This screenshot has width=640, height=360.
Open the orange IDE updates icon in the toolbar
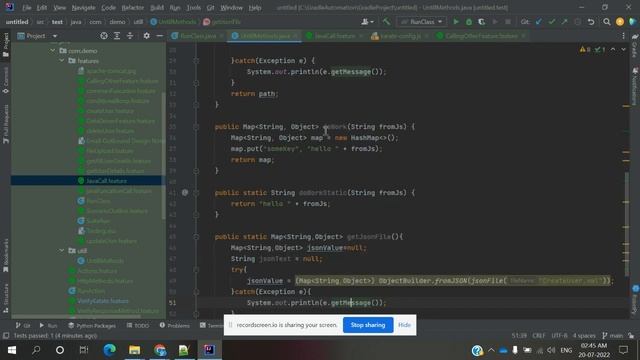coord(620,22)
